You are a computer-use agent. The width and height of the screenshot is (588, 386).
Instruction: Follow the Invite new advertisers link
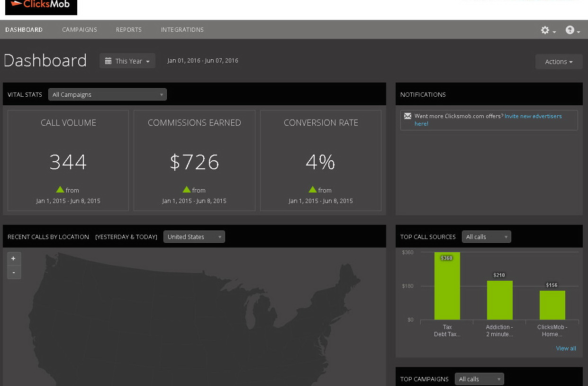pyautogui.click(x=533, y=116)
